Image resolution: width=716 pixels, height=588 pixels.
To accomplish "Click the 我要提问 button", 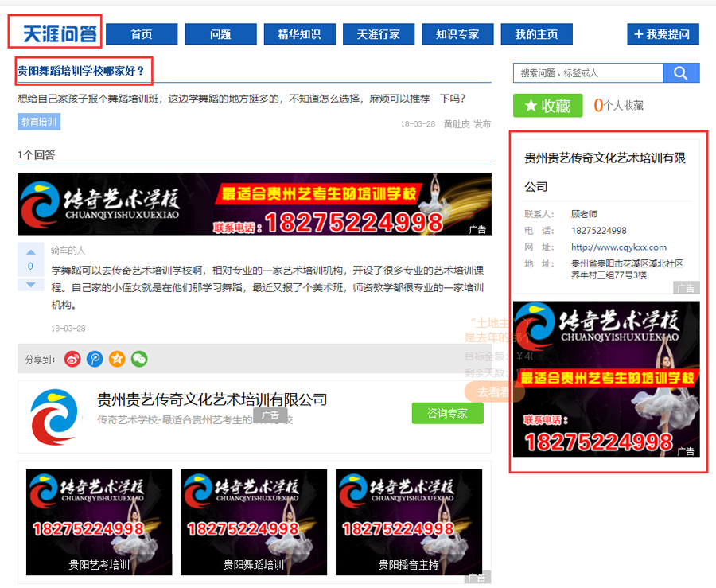I will click(x=663, y=34).
